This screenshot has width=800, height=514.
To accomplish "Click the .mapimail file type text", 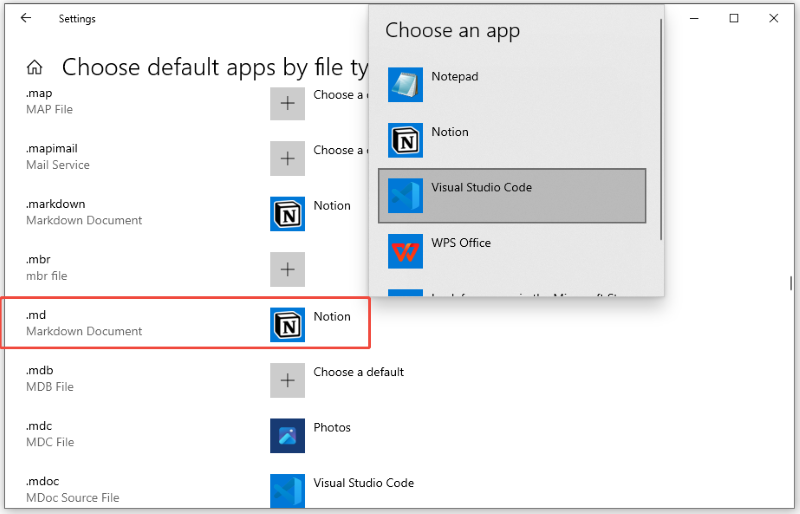I will [x=52, y=149].
